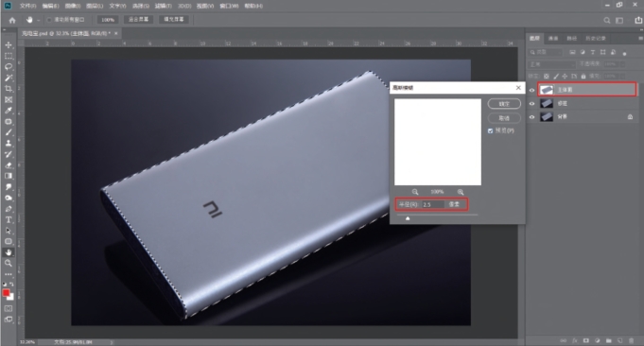The height and width of the screenshot is (346, 644).
Task: Select the Clone Stamp tool
Action: pos(9,144)
